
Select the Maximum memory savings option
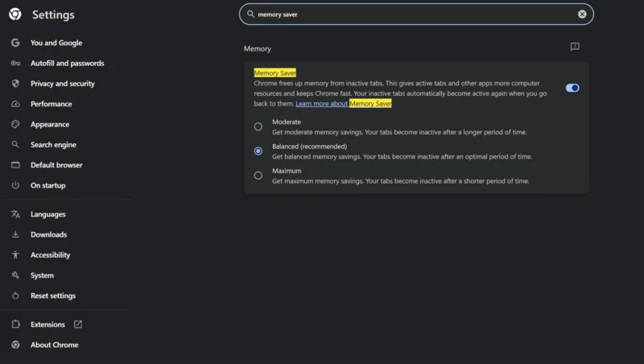(258, 176)
